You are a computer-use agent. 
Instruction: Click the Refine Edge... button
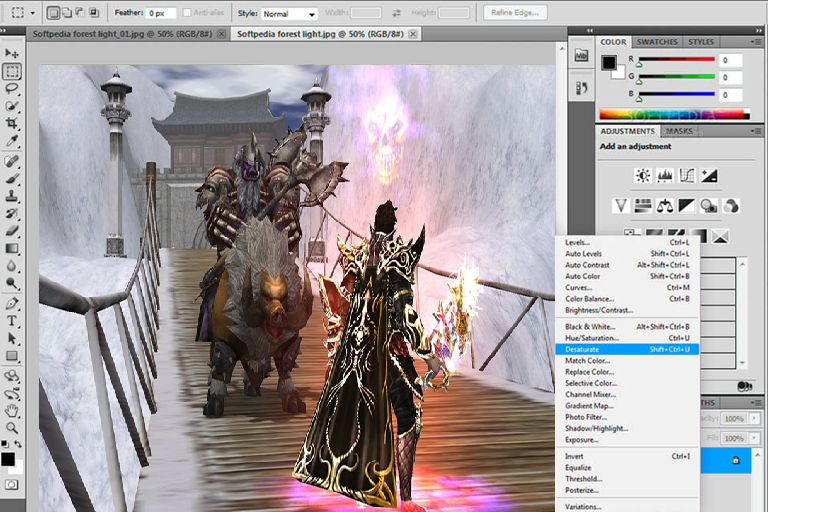tap(515, 13)
